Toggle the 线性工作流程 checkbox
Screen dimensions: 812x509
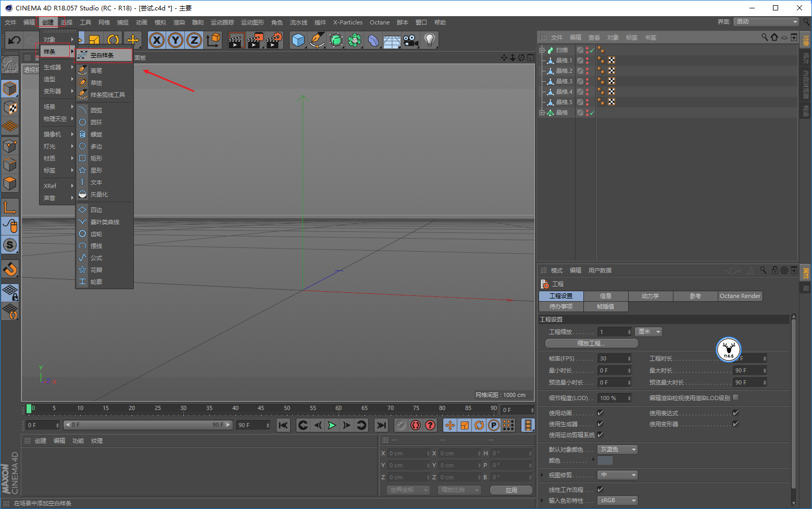[600, 489]
